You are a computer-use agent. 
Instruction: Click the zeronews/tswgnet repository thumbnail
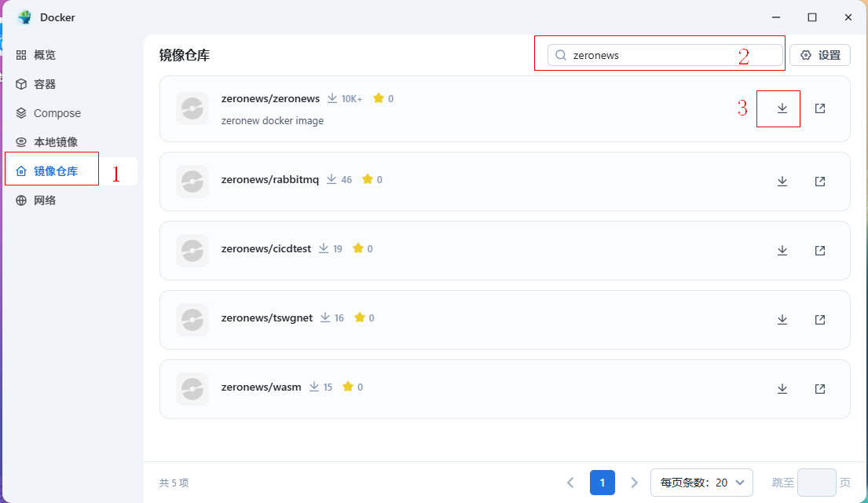192,320
